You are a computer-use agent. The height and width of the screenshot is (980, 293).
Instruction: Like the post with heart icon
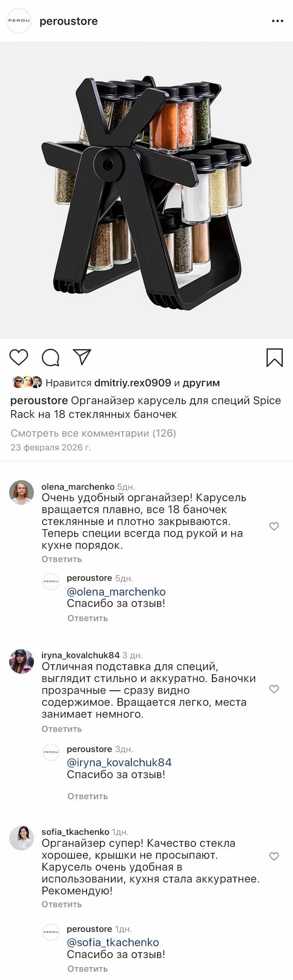(x=19, y=357)
